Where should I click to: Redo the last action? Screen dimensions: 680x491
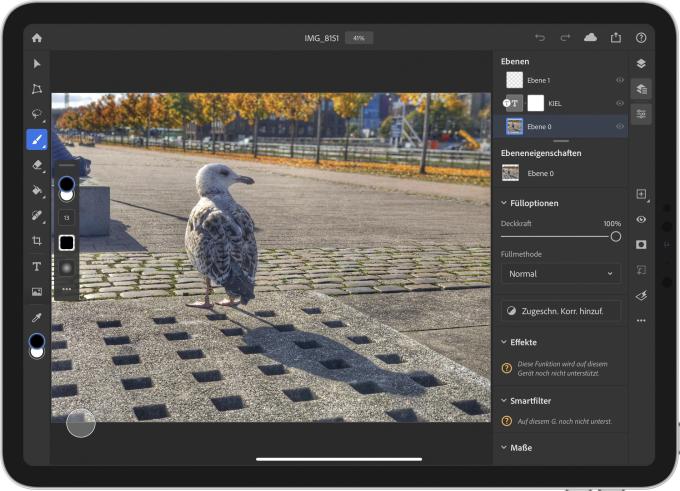(x=565, y=38)
